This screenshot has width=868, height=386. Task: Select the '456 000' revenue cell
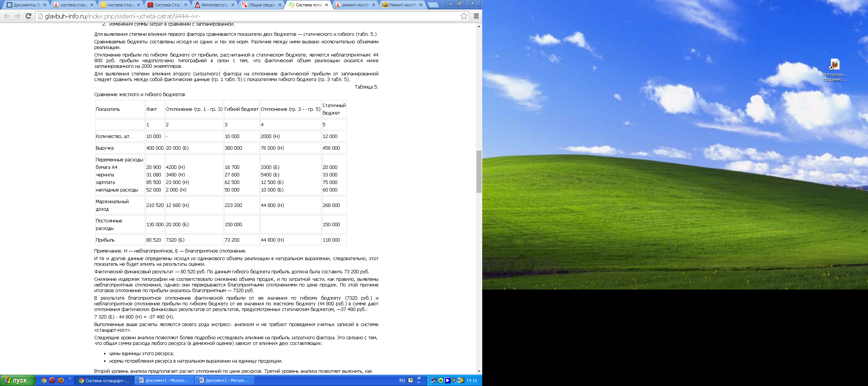point(334,148)
